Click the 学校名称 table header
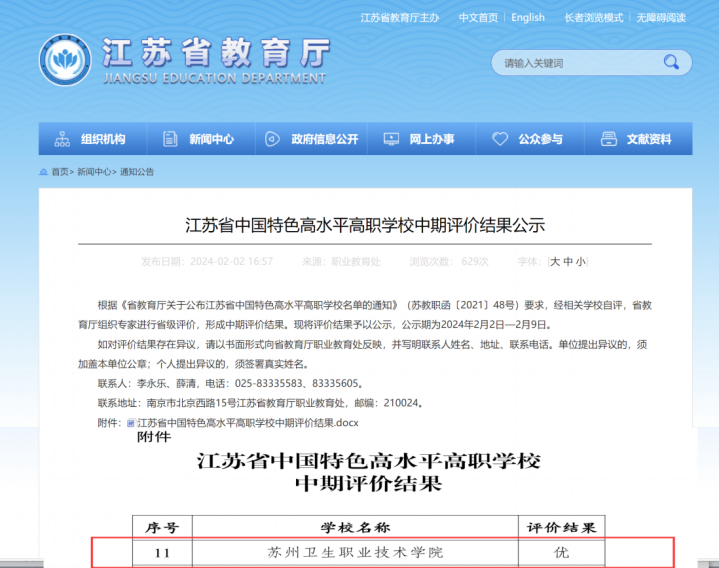The width and height of the screenshot is (719, 568). (355, 528)
